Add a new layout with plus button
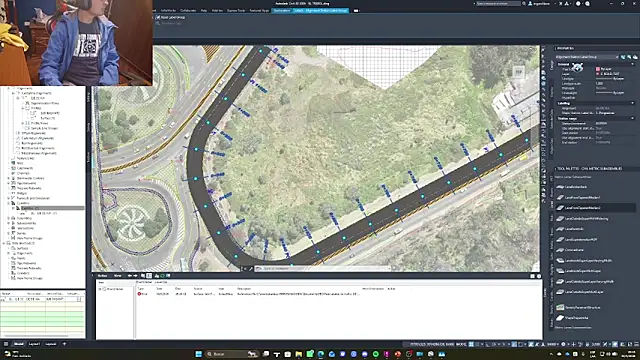Viewport: 640px width, 360px height. [x=64, y=344]
